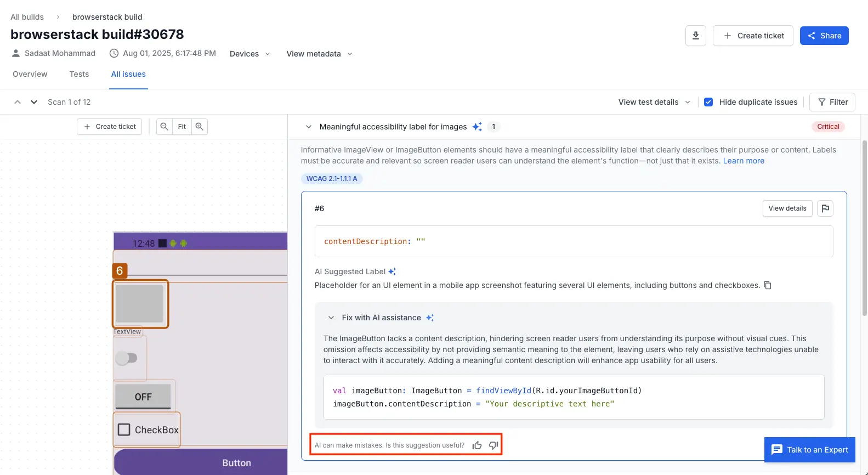Tick the CheckBox in the app preview
The height and width of the screenshot is (475, 868).
pos(124,430)
